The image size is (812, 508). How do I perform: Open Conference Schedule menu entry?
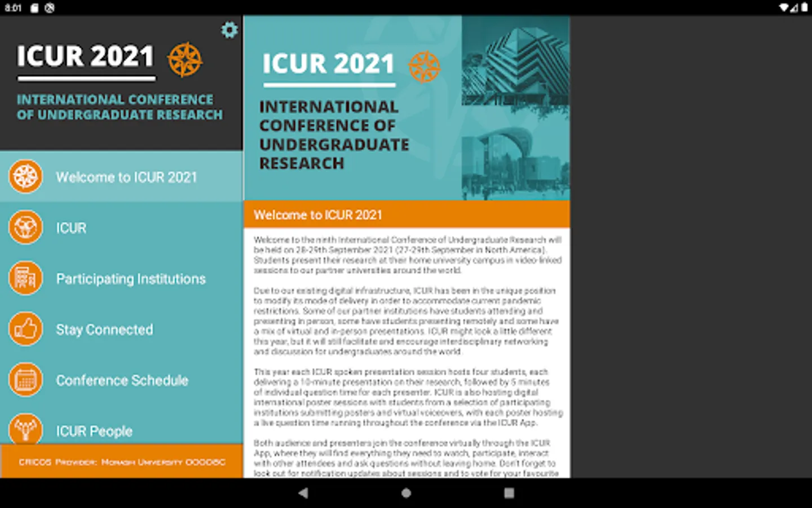(x=121, y=380)
